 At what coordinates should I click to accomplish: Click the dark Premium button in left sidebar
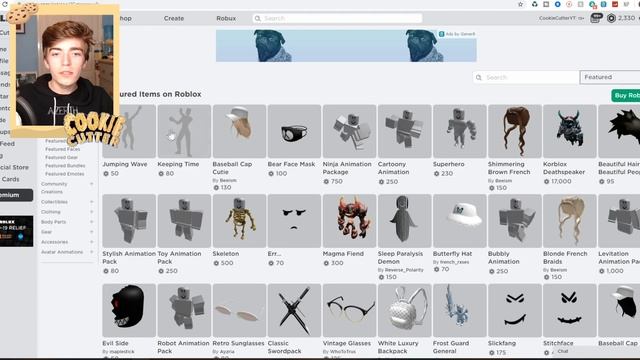pos(16,195)
